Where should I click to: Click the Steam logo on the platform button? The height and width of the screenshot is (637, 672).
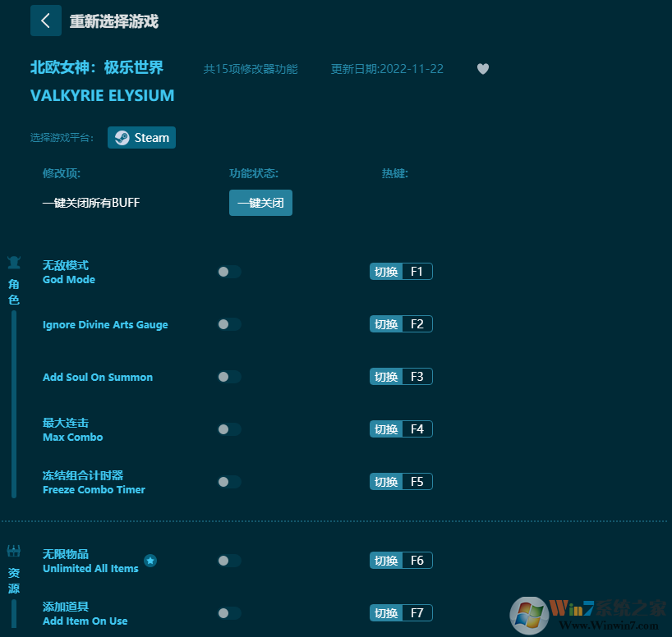click(121, 137)
